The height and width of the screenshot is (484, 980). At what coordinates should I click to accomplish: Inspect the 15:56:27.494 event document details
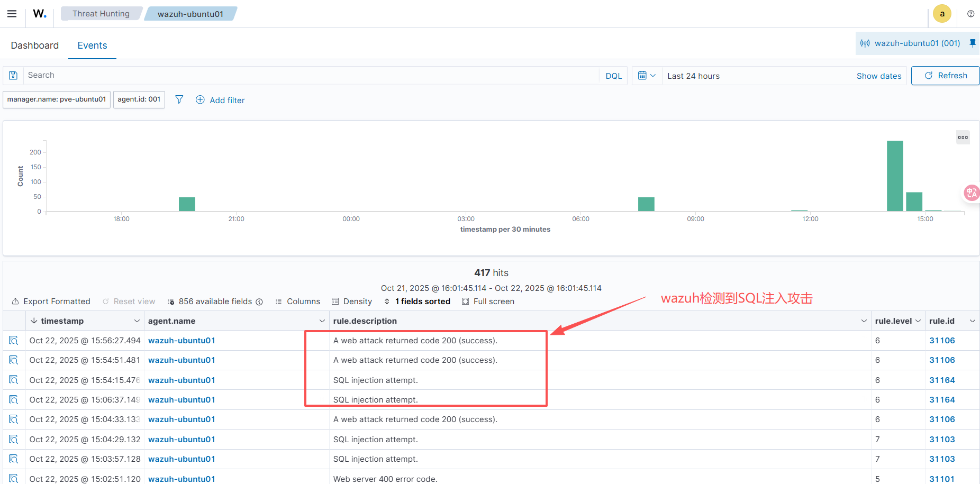14,341
